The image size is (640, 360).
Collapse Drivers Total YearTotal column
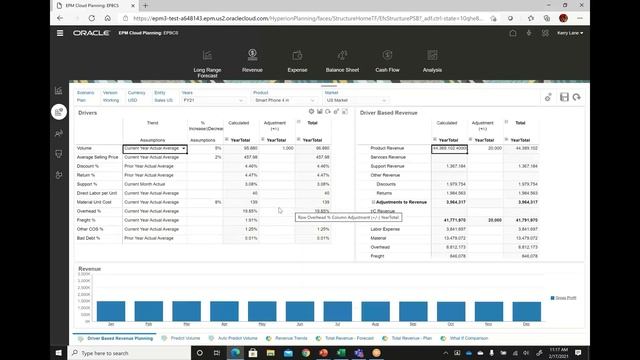coord(298,140)
